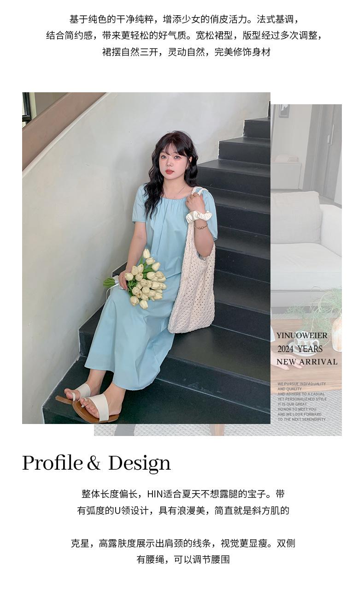Click the white strap sandals

click(x=88, y=403)
